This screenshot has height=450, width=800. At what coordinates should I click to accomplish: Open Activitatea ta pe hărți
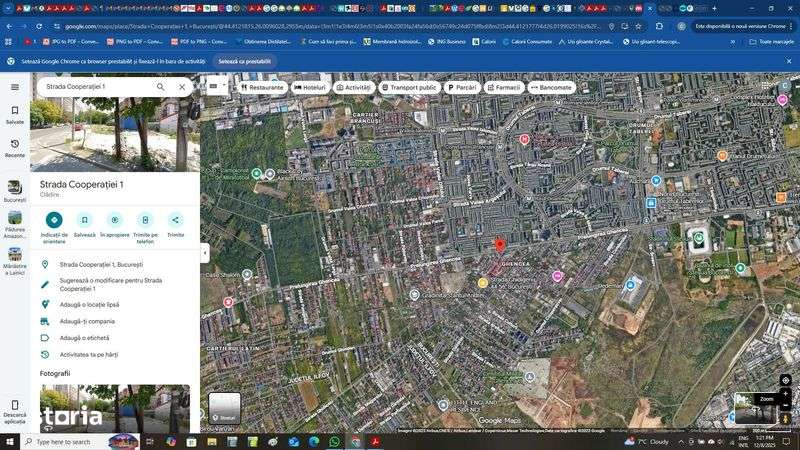(x=89, y=355)
